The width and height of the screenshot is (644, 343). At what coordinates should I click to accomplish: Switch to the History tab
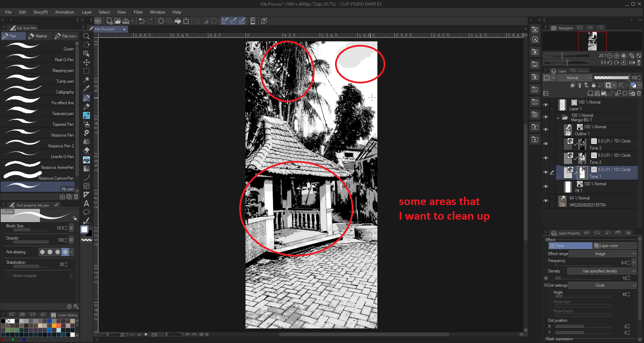(580, 71)
